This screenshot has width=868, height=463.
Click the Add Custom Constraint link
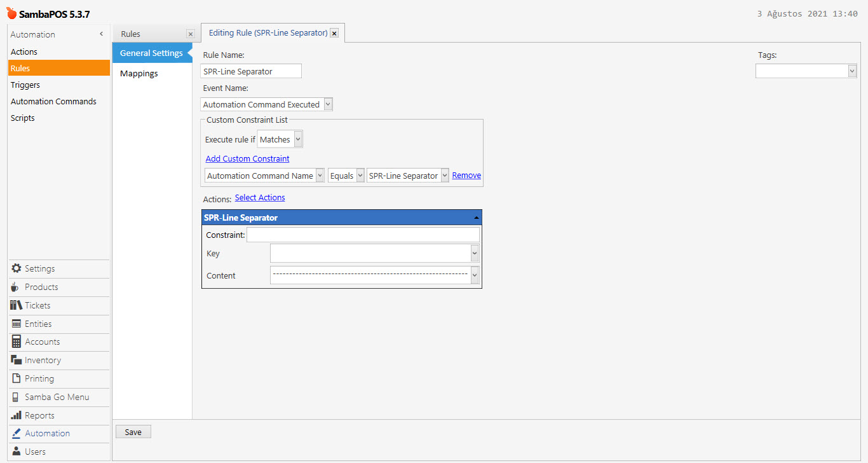click(247, 159)
